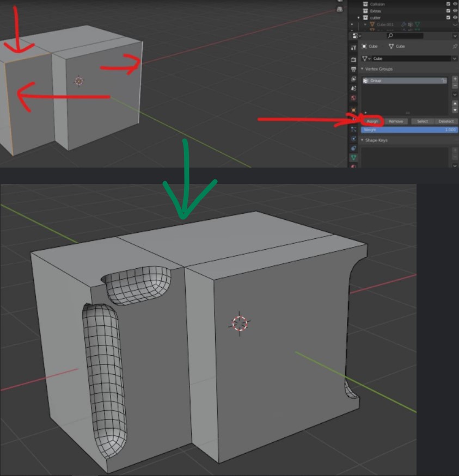Collapse the cutter collection tree arrow

tap(358, 17)
